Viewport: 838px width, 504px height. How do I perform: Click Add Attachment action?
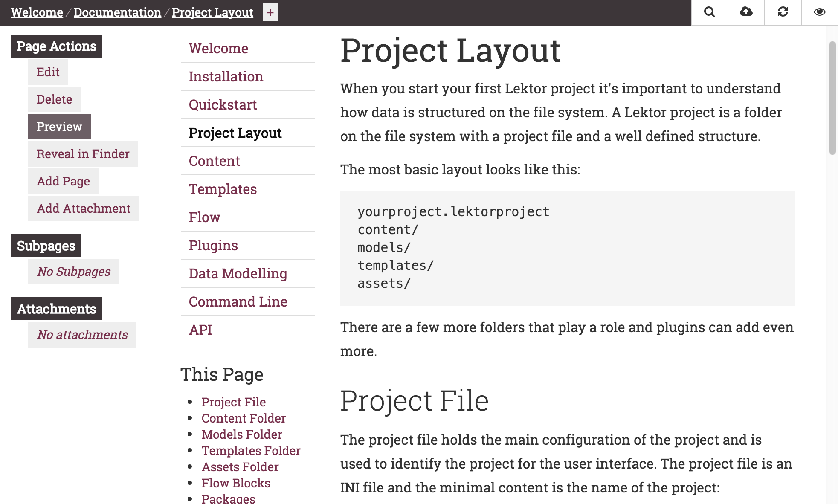point(84,209)
